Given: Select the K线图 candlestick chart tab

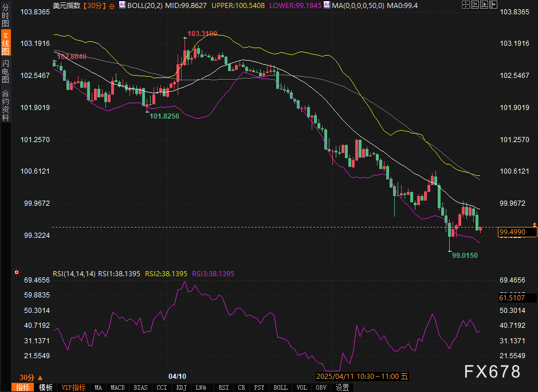Looking at the screenshot, I should tap(5, 44).
